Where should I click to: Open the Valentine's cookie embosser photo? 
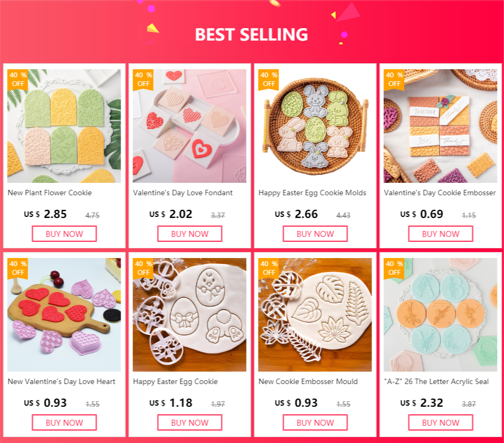pyautogui.click(x=440, y=126)
